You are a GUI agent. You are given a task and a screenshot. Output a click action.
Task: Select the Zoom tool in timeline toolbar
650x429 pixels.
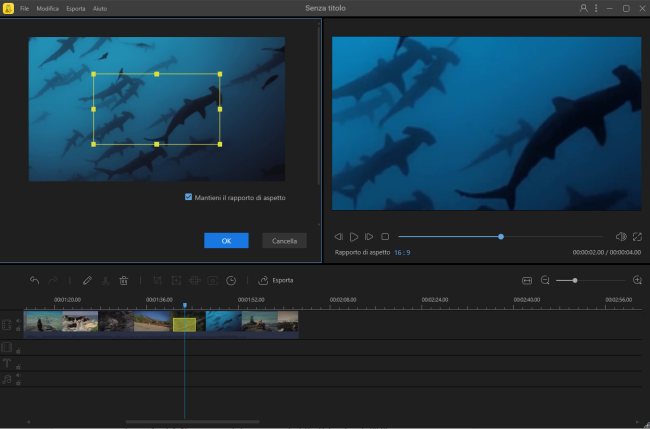176,281
